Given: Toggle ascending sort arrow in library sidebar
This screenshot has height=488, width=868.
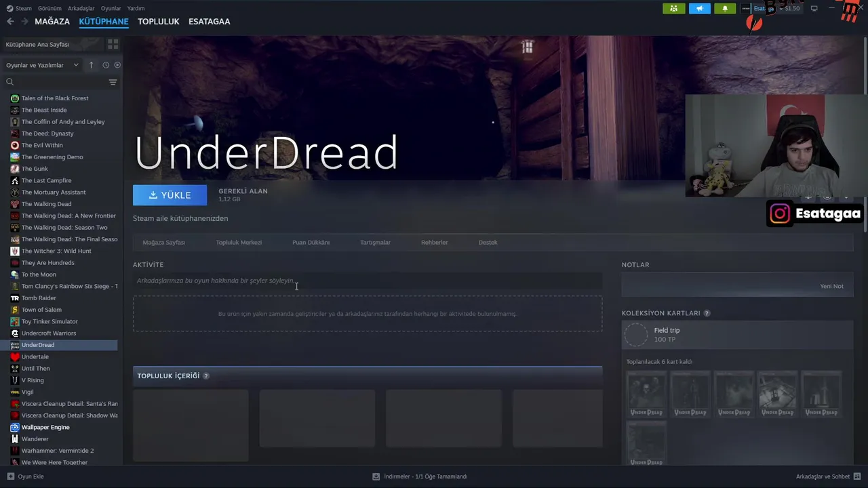Looking at the screenshot, I should pos(92,65).
